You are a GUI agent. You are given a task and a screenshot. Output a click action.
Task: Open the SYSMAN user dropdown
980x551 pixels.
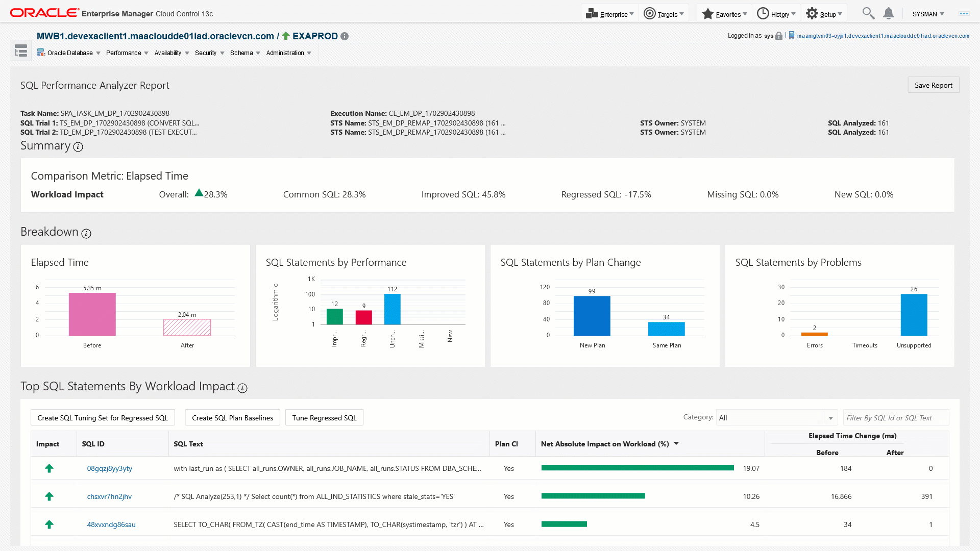tap(928, 14)
